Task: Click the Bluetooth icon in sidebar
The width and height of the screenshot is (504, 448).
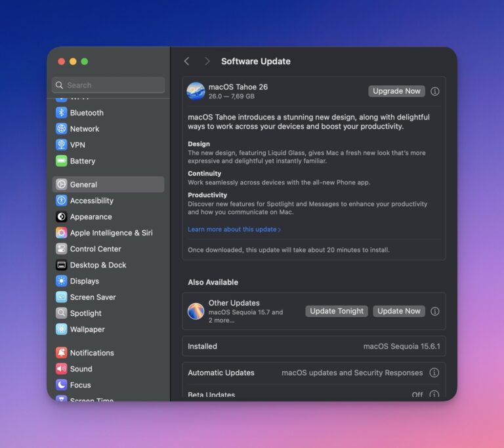Action: point(61,113)
